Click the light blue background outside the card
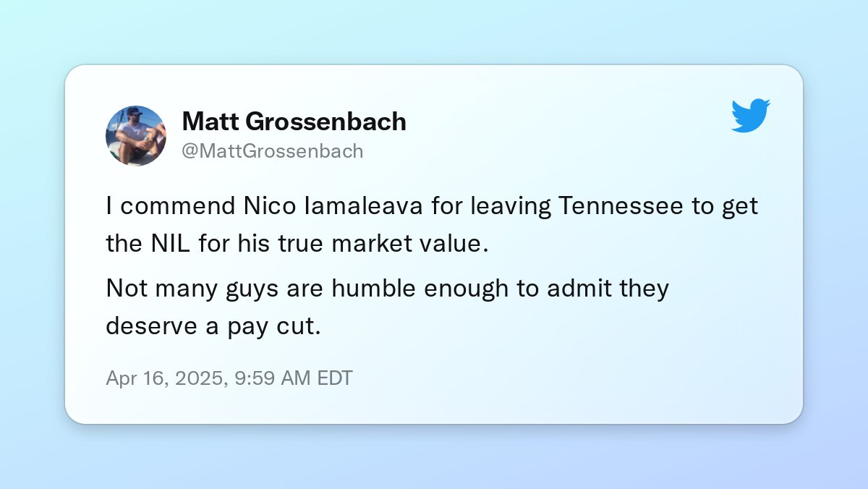The image size is (868, 489). (x=434, y=456)
